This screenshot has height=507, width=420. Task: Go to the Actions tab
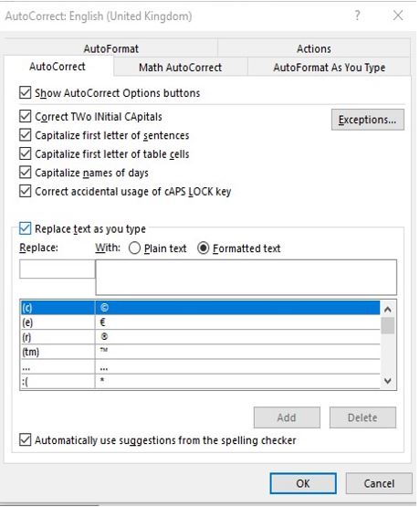click(314, 48)
